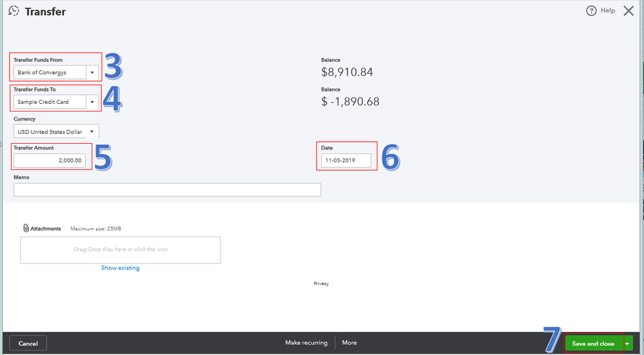Click the Transfer history clock icon
644x355 pixels.
click(14, 12)
